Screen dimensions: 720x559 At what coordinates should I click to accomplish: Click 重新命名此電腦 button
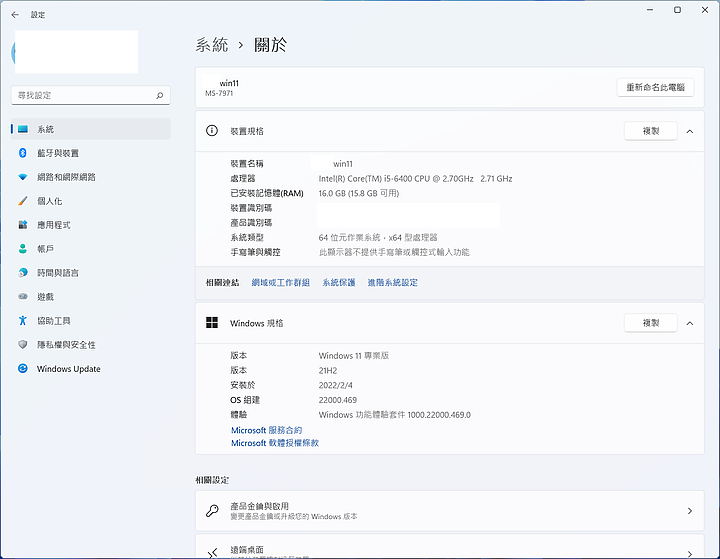pyautogui.click(x=655, y=87)
